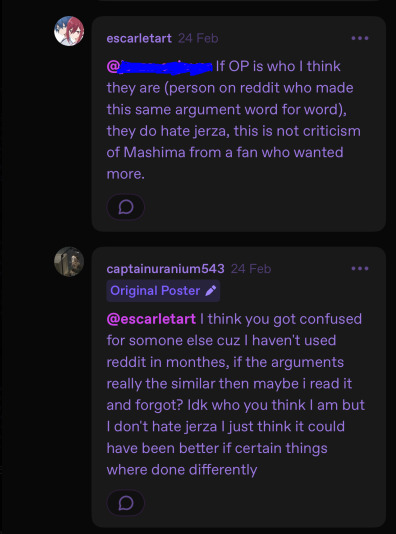Click "Idk who you think I am" text
Screen dimensions: 396x534
[x=263, y=405]
